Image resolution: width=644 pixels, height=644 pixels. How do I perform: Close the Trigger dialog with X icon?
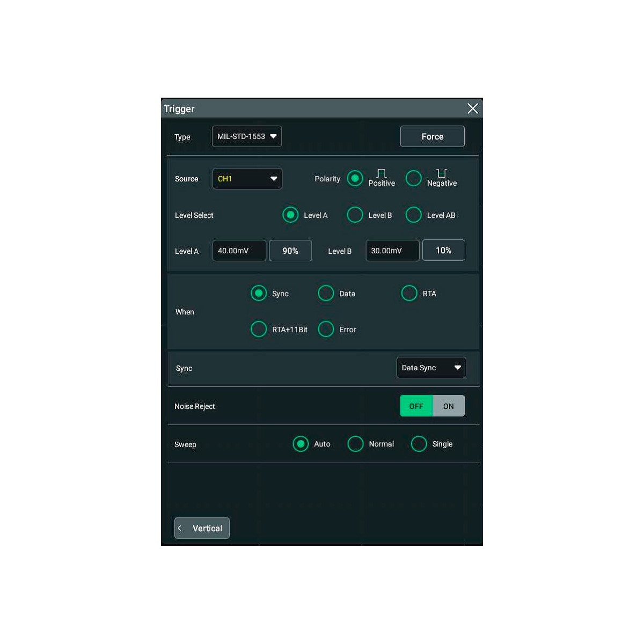(x=472, y=108)
